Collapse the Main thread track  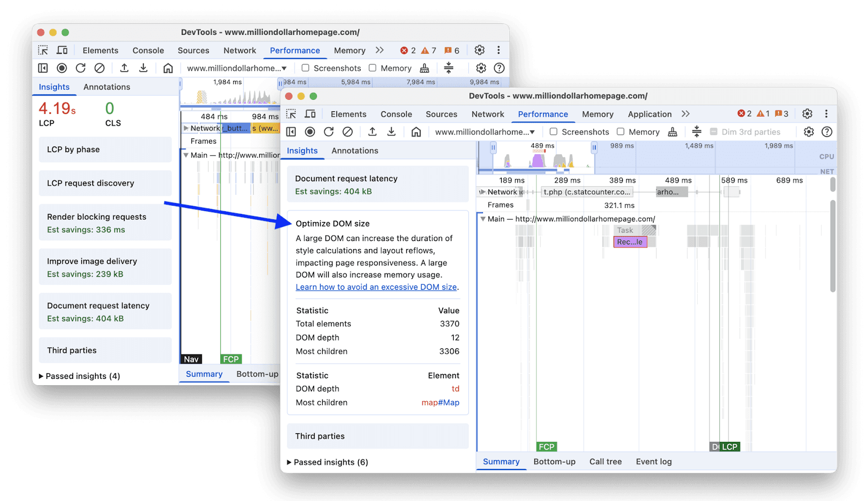(x=483, y=219)
